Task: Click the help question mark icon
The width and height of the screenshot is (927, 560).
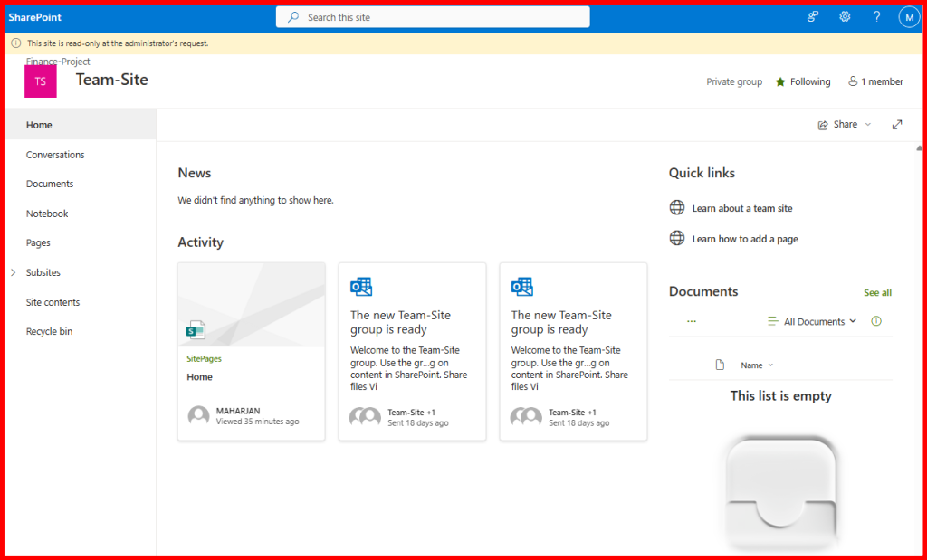Action: tap(876, 17)
